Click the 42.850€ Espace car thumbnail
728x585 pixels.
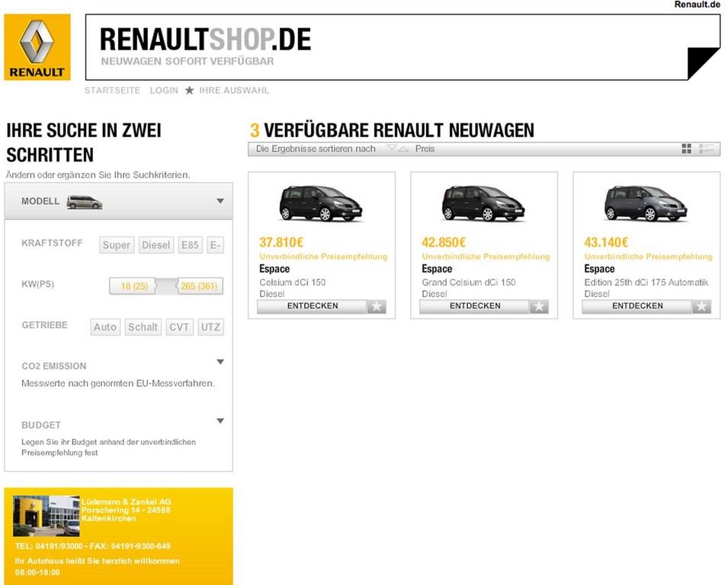coord(483,203)
